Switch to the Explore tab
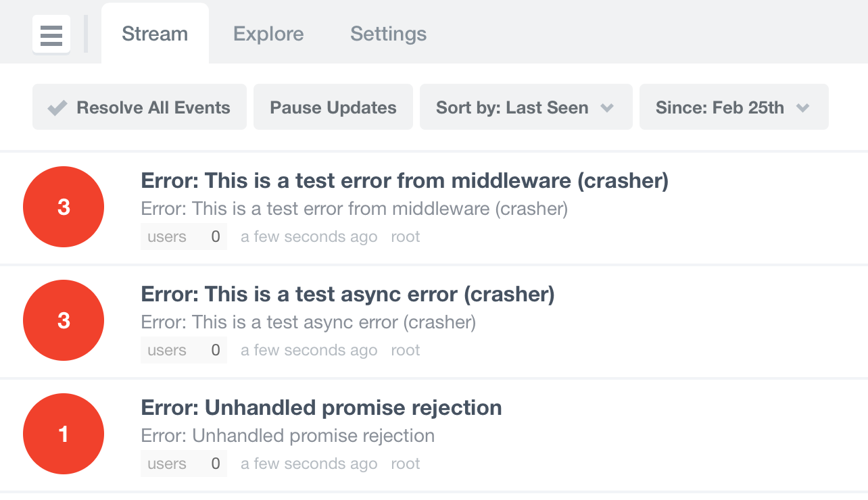The width and height of the screenshot is (868, 500). click(x=268, y=34)
